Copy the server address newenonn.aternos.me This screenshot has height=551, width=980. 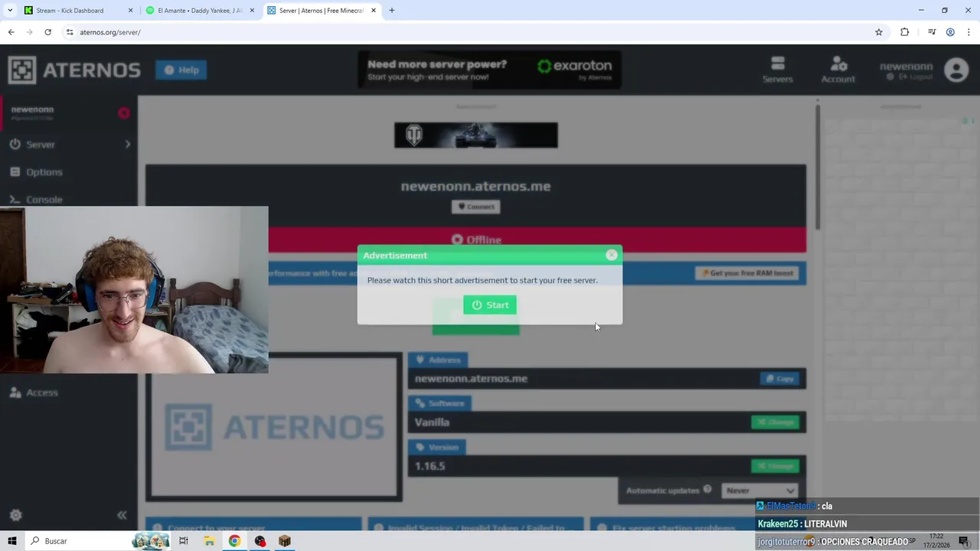pyautogui.click(x=779, y=379)
